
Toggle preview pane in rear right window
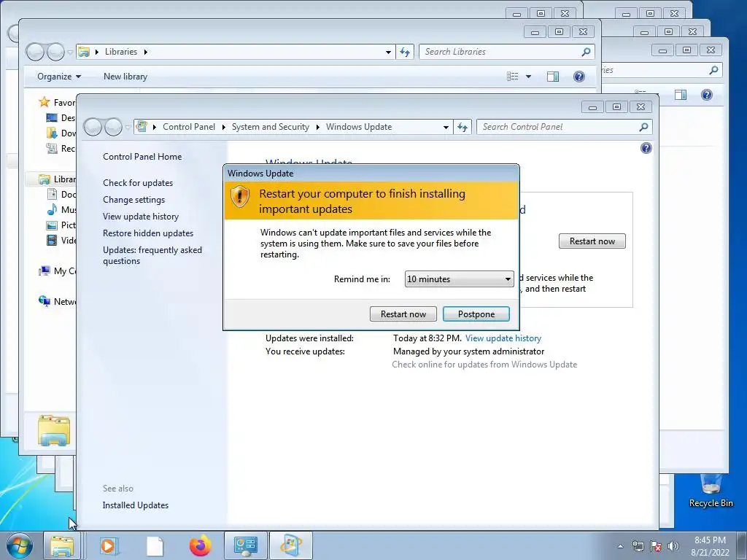[681, 95]
